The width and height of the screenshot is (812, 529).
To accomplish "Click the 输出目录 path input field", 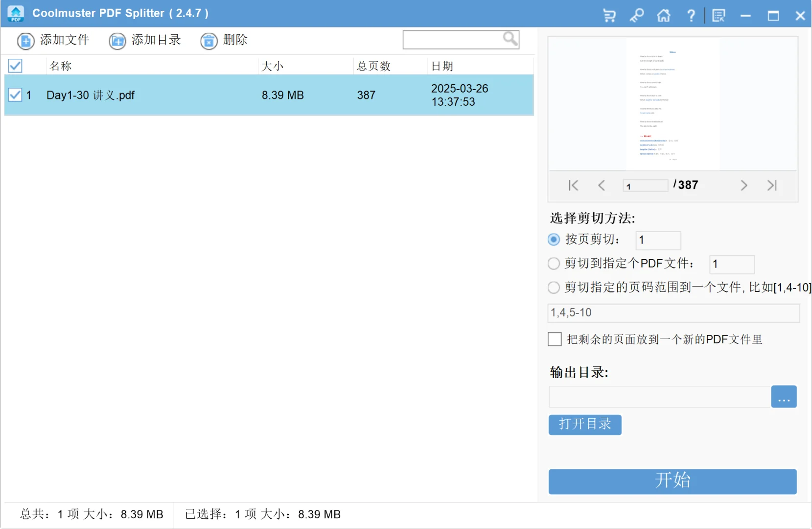I will pyautogui.click(x=660, y=397).
